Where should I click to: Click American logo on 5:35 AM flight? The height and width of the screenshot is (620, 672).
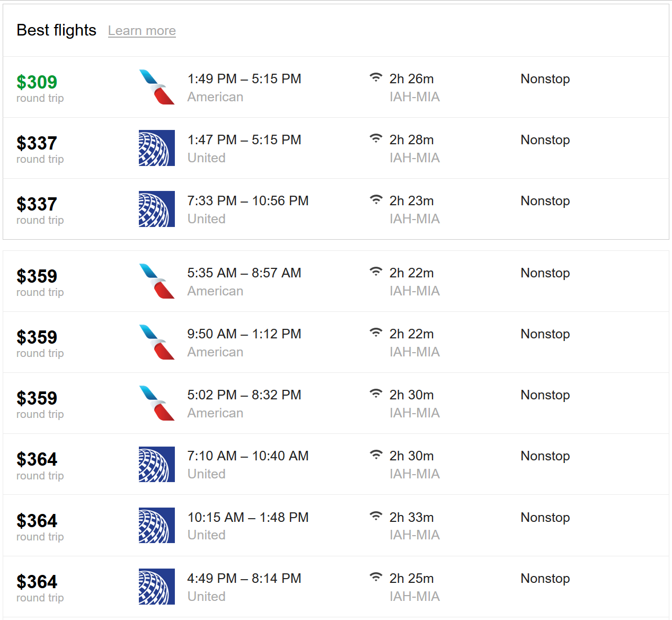tap(157, 281)
